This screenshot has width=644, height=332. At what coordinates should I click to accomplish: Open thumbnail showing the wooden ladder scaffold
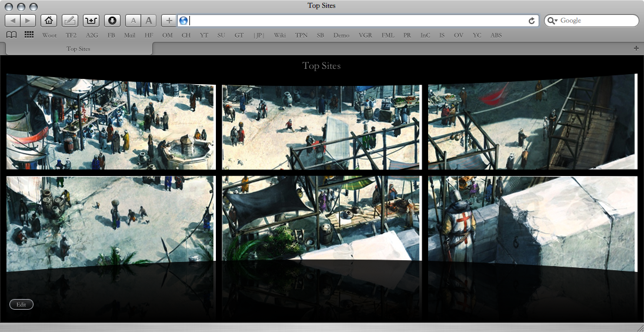point(532,122)
